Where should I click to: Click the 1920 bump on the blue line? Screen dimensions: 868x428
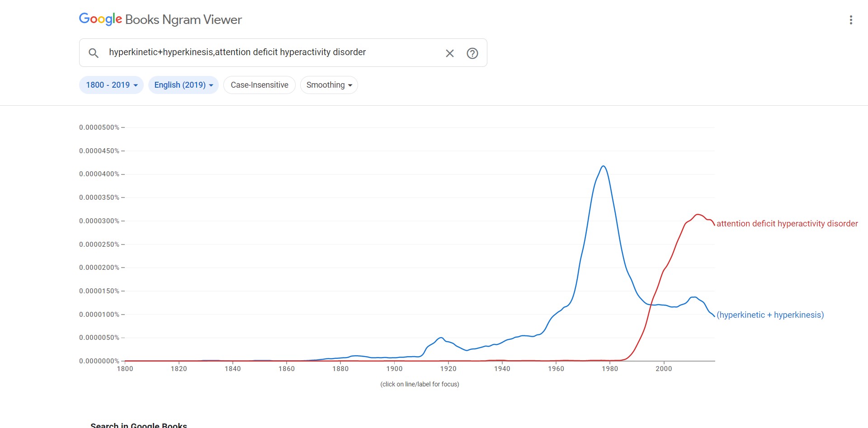(x=441, y=338)
